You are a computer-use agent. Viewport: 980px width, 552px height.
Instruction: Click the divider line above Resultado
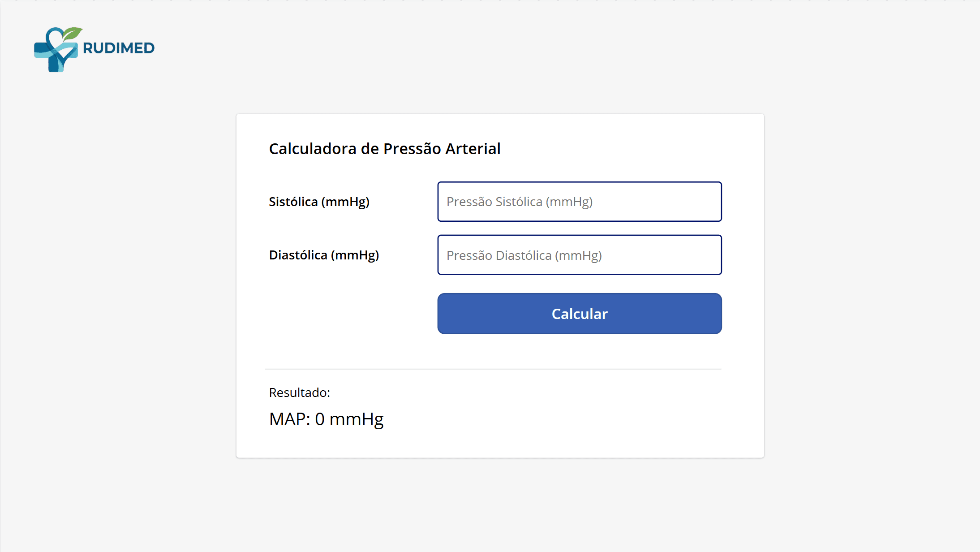point(493,369)
